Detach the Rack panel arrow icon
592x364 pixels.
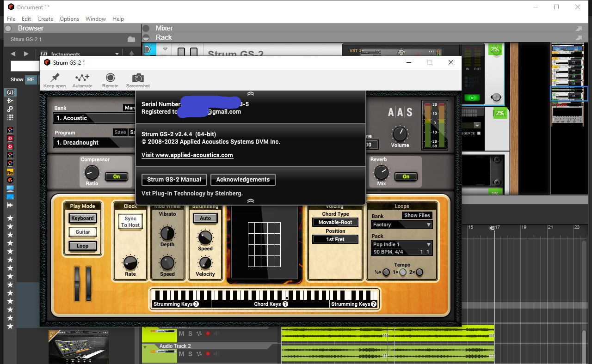(x=579, y=38)
